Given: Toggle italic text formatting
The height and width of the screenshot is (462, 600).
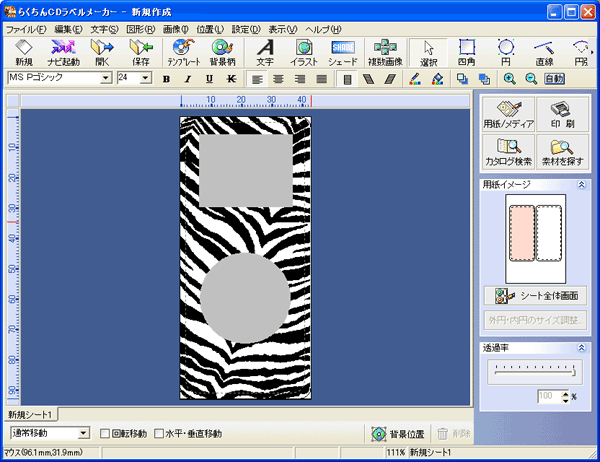Looking at the screenshot, I should click(188, 79).
